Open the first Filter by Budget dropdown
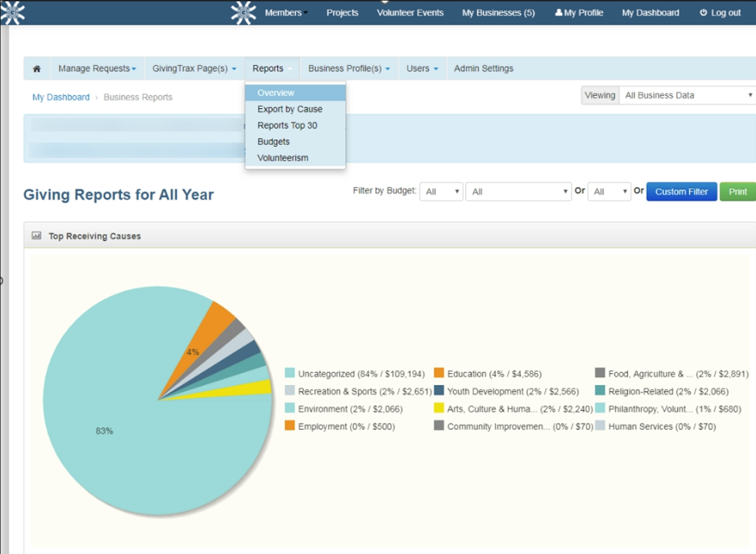Image resolution: width=756 pixels, height=554 pixels. (x=441, y=191)
